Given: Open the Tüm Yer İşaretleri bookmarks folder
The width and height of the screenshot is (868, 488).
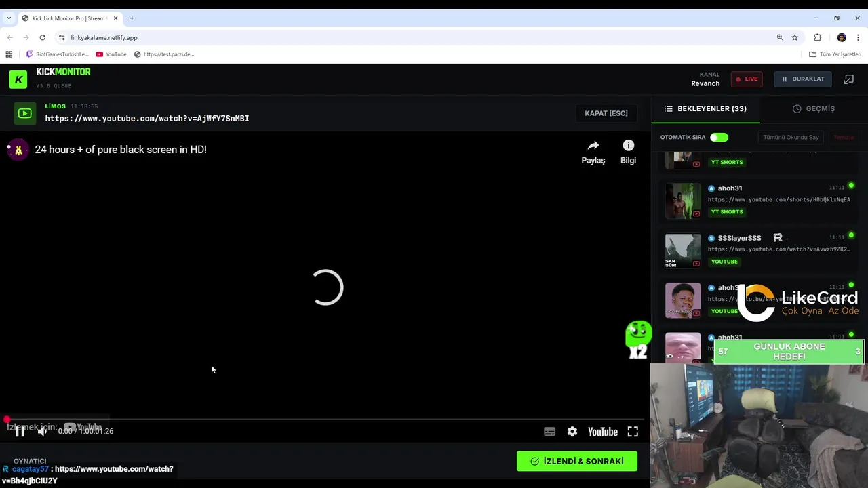Looking at the screenshot, I should tap(835, 54).
